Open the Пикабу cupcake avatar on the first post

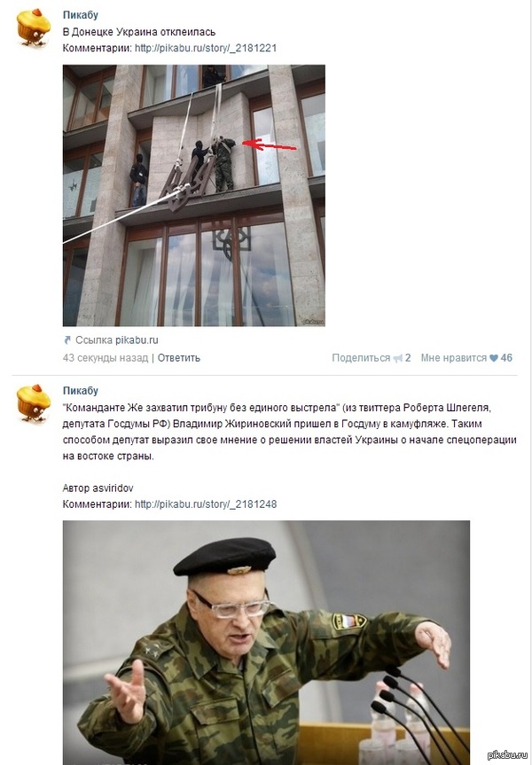33,27
